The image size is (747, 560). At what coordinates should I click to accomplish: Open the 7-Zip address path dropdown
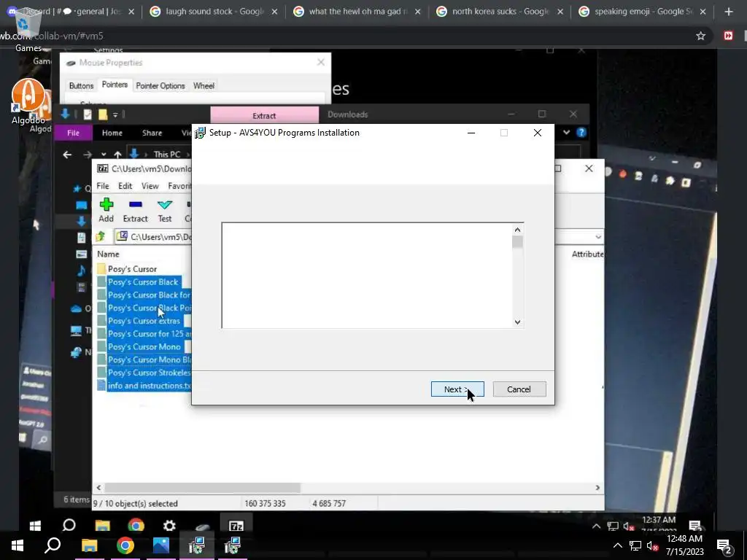598,237
